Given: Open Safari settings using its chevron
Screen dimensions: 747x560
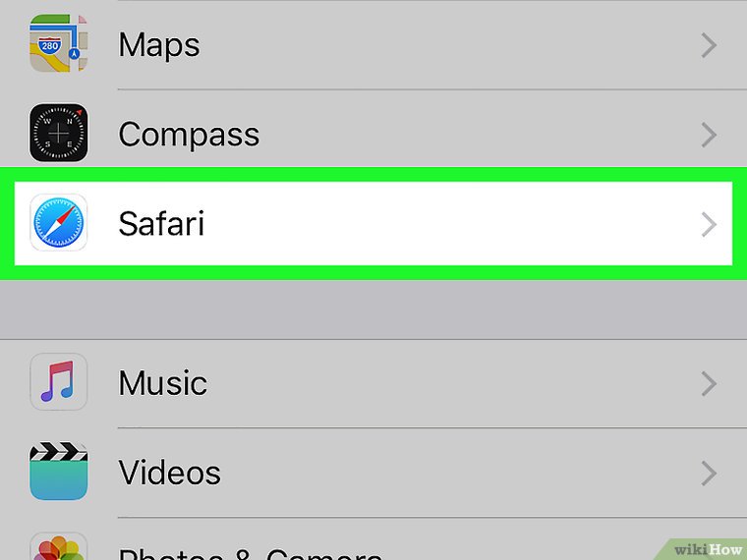Looking at the screenshot, I should pyautogui.click(x=708, y=224).
